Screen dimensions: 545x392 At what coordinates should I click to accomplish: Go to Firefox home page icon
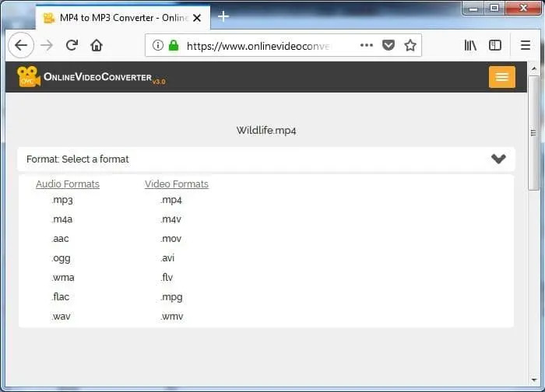click(97, 45)
